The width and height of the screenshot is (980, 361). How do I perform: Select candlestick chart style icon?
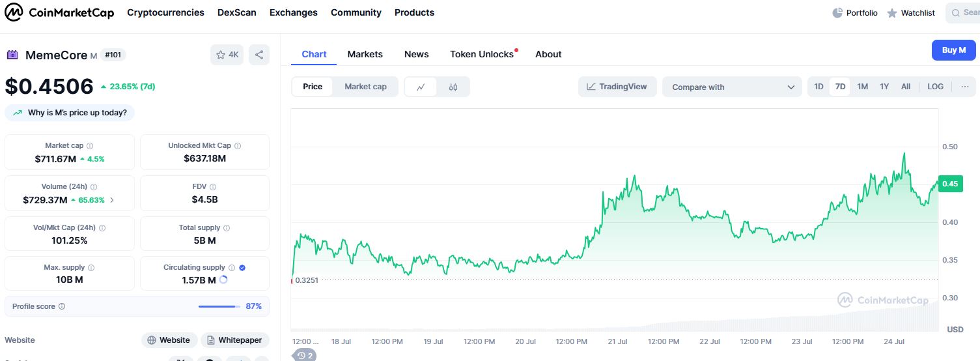point(453,87)
